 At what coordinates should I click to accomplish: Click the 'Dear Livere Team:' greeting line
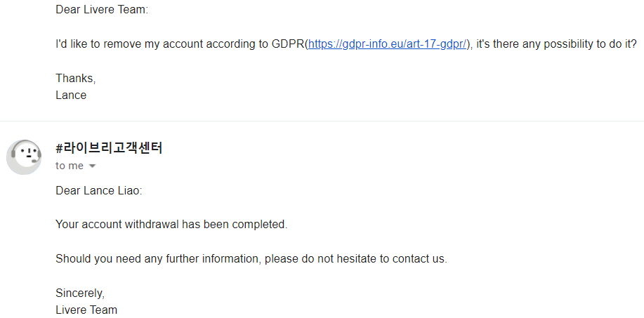[102, 10]
